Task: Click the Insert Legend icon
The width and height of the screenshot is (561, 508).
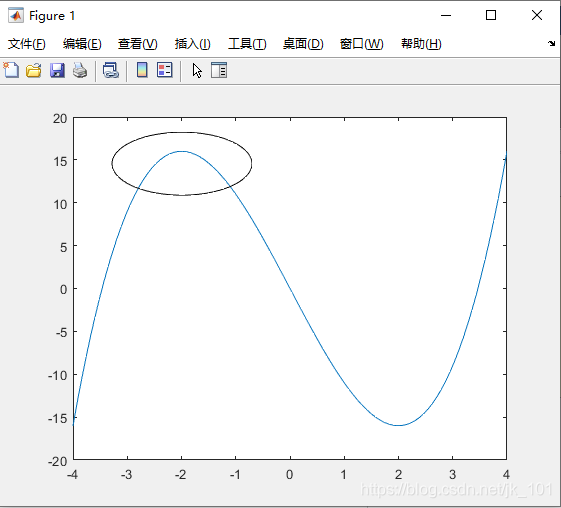Action: 165,70
